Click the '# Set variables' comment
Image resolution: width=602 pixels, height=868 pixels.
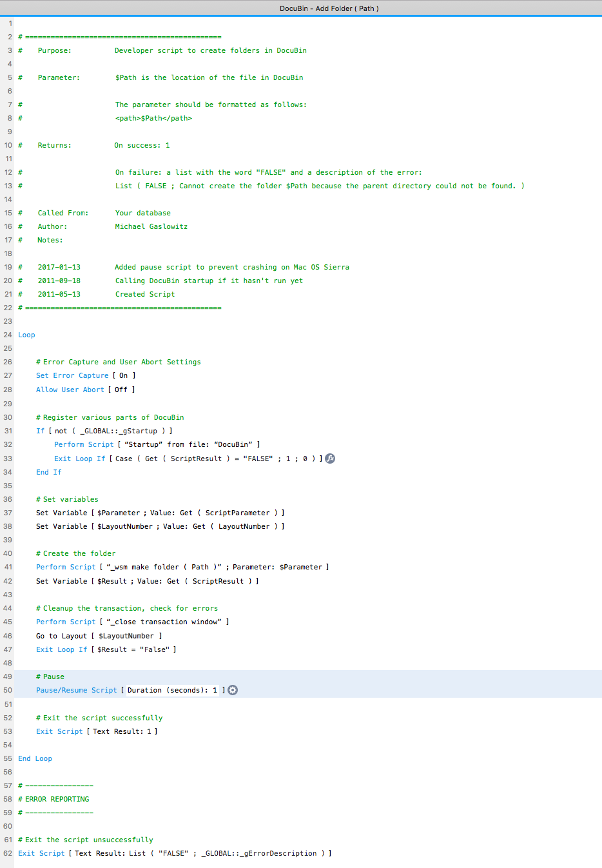(x=67, y=499)
